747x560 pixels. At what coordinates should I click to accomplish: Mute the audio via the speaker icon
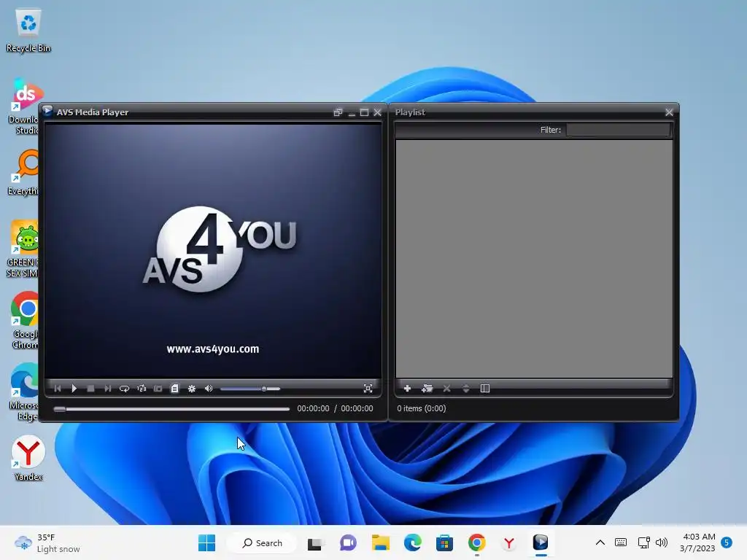[x=209, y=389]
